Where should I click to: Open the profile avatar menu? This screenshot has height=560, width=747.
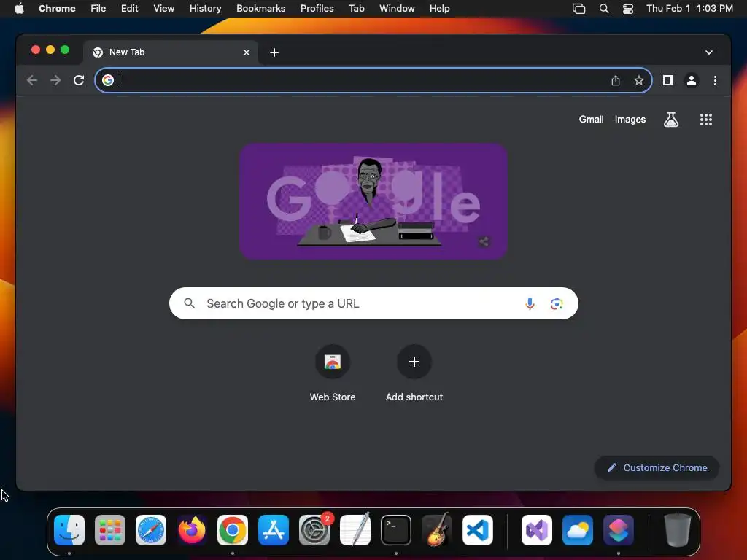tap(692, 80)
